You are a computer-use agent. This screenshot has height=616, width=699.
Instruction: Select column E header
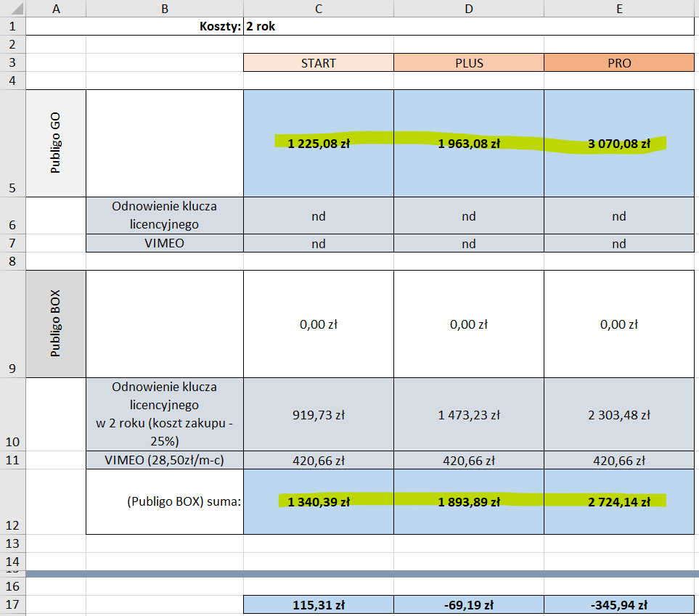[618, 8]
